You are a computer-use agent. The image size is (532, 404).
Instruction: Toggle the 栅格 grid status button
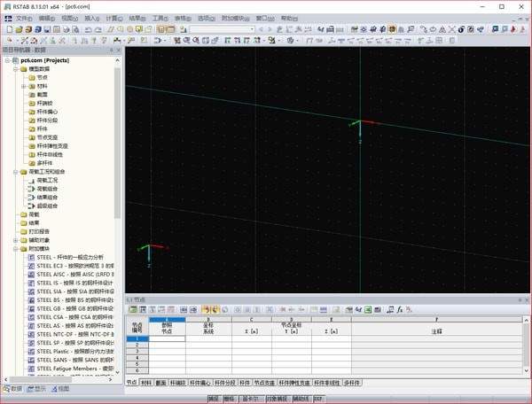coord(230,400)
